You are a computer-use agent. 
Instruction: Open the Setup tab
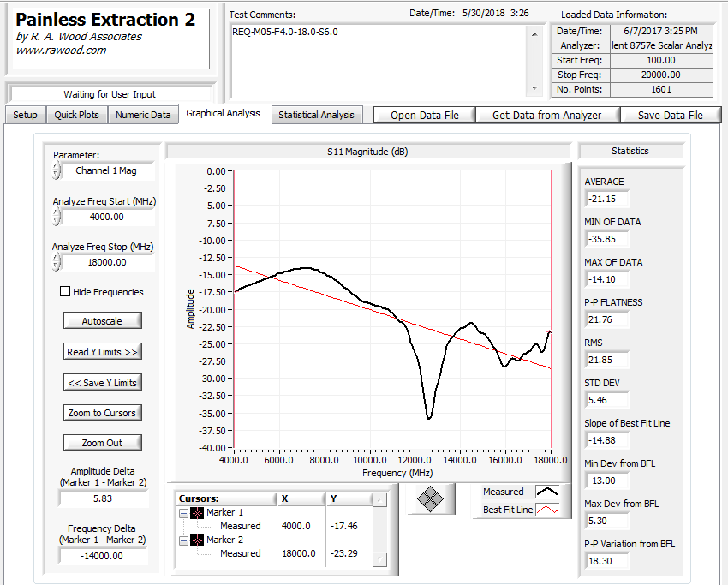pos(25,115)
